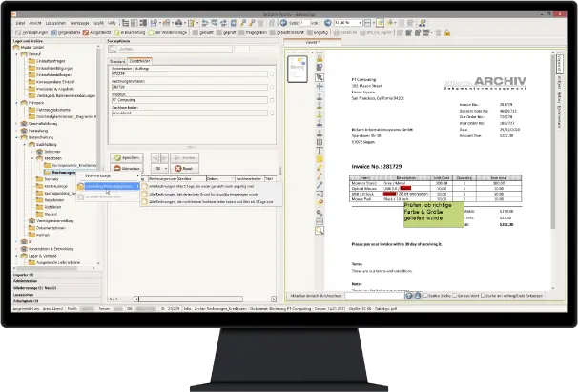Image resolution: width=578 pixels, height=392 pixels.
Task: Enable the 'Ganzes Wort' checkbox
Action: 455,296
